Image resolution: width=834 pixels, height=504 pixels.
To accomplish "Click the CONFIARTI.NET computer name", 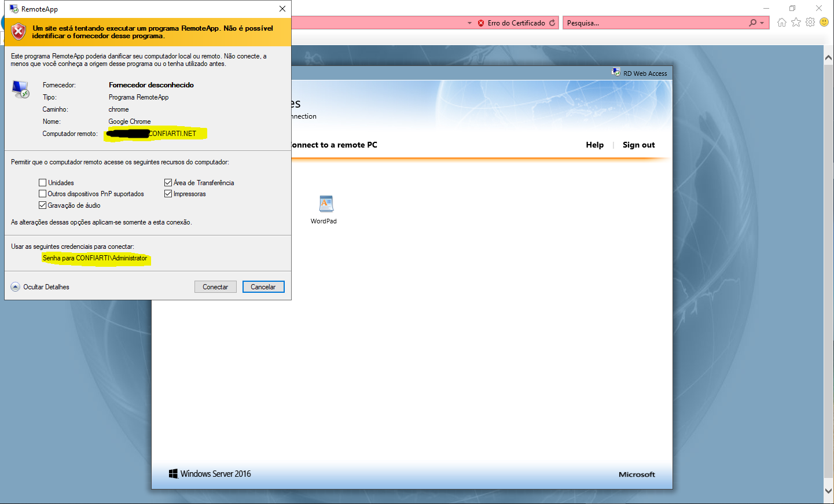I will (172, 134).
